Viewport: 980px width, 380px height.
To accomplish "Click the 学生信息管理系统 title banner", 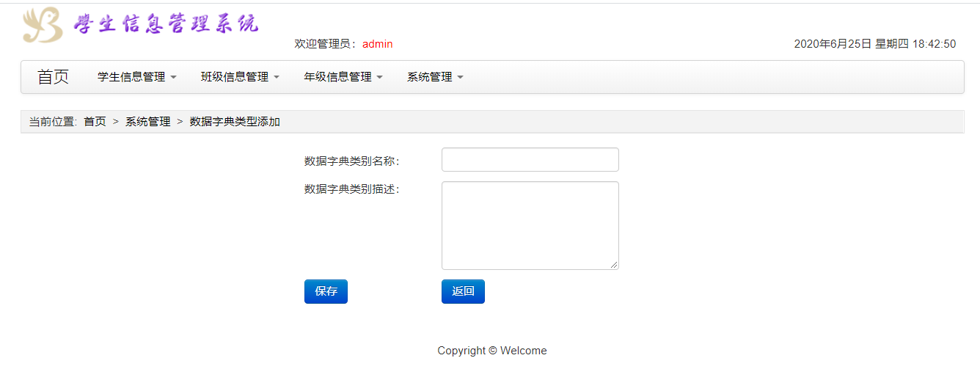I will pos(166,23).
